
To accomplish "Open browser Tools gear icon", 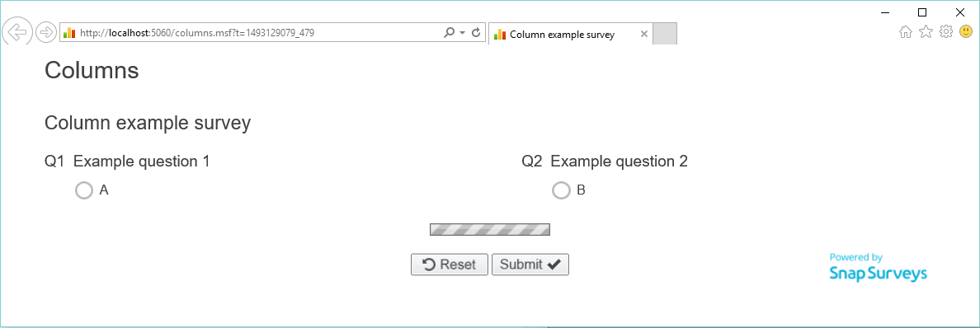I will pos(946,32).
